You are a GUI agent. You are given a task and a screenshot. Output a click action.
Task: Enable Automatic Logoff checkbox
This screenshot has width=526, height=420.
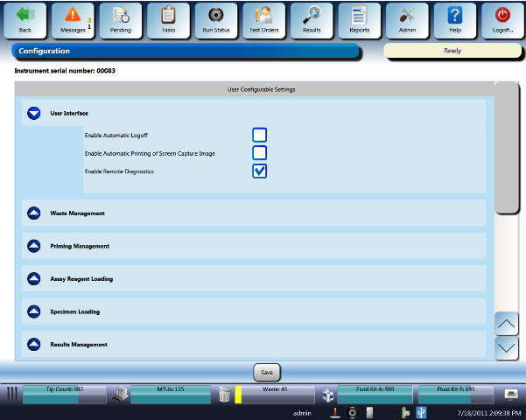(x=259, y=135)
